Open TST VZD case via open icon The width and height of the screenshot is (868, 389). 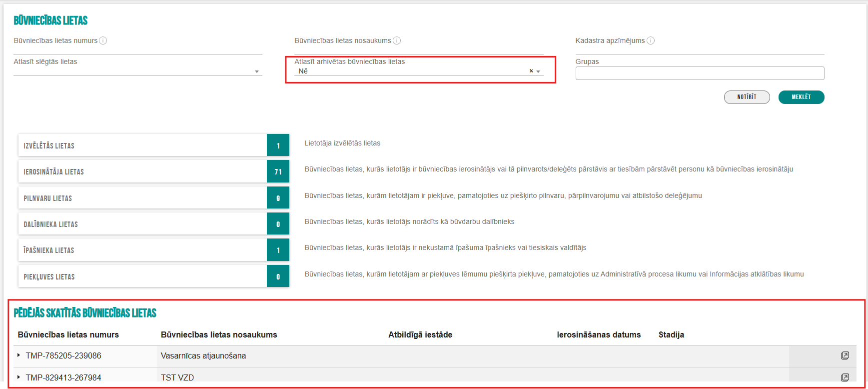(845, 377)
